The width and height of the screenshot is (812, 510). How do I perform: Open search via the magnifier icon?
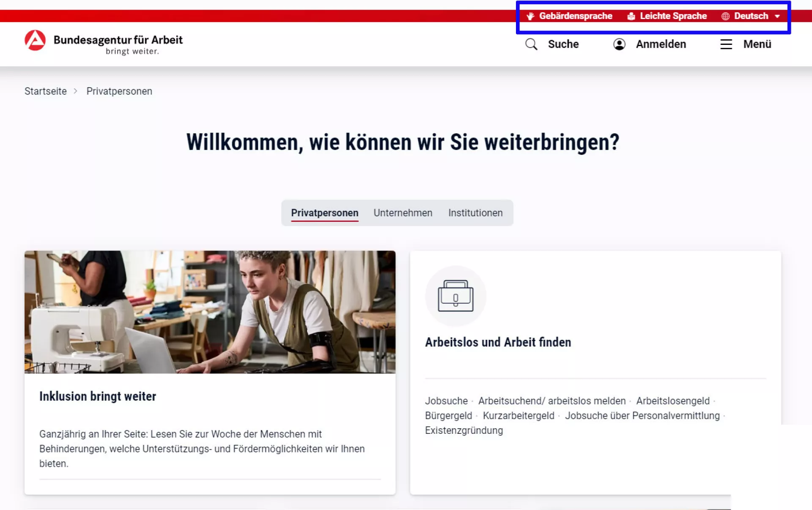pos(531,44)
